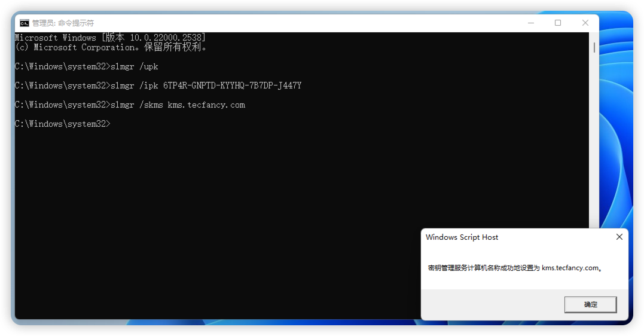Maximize the Command Prompt window
644x336 pixels.
pos(558,23)
